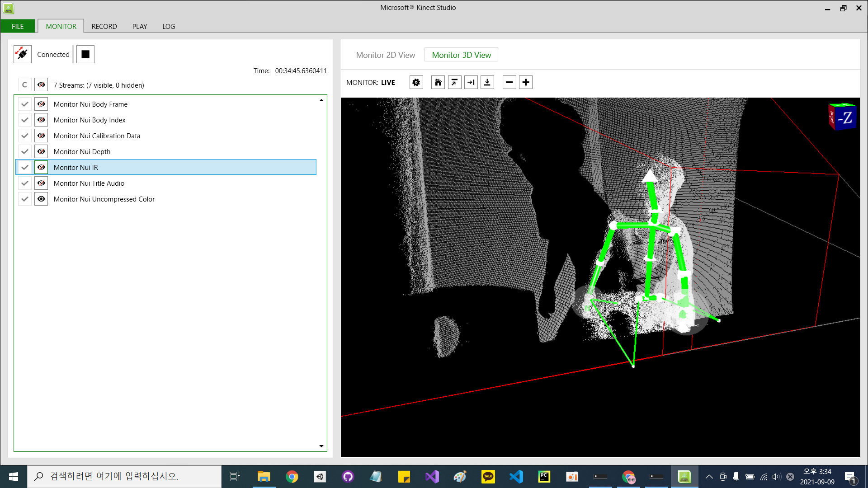This screenshot has height=488, width=868.
Task: Click the top-down view download-arrow icon
Action: (487, 82)
